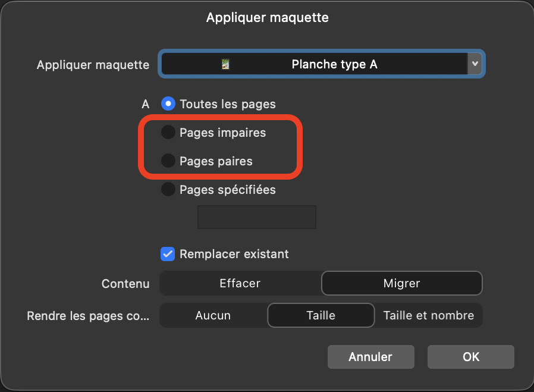
Task: Select the Pages spécifiées radio button
Action: [168, 189]
